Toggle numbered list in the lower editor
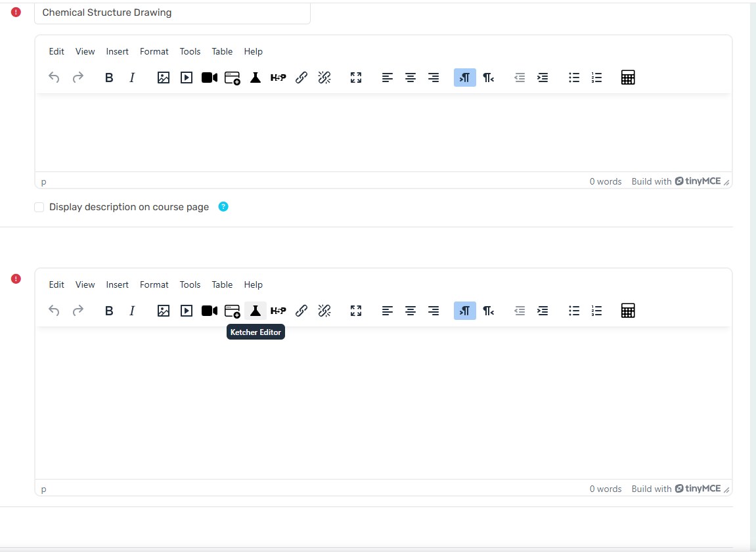 [x=597, y=311]
